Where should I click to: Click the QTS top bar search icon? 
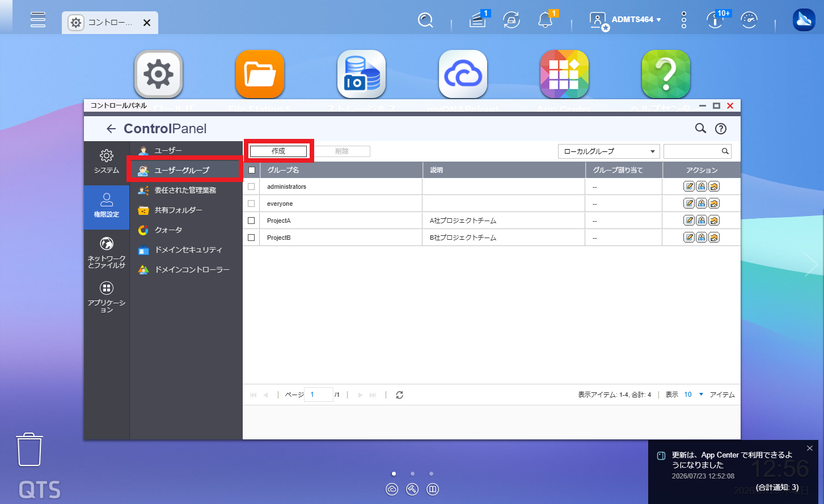(425, 20)
